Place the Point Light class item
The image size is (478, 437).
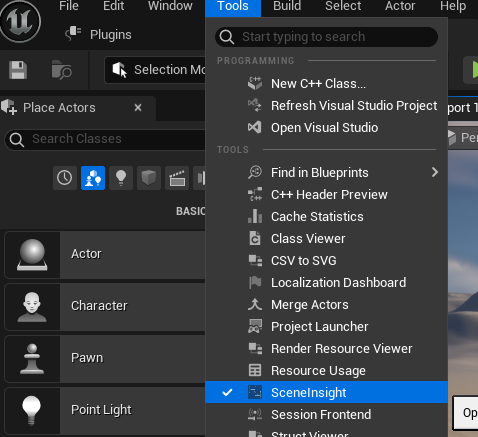(105, 411)
